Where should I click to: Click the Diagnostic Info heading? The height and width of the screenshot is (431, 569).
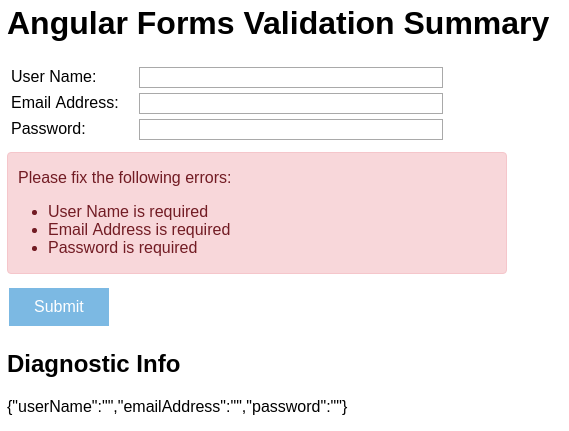(x=94, y=364)
